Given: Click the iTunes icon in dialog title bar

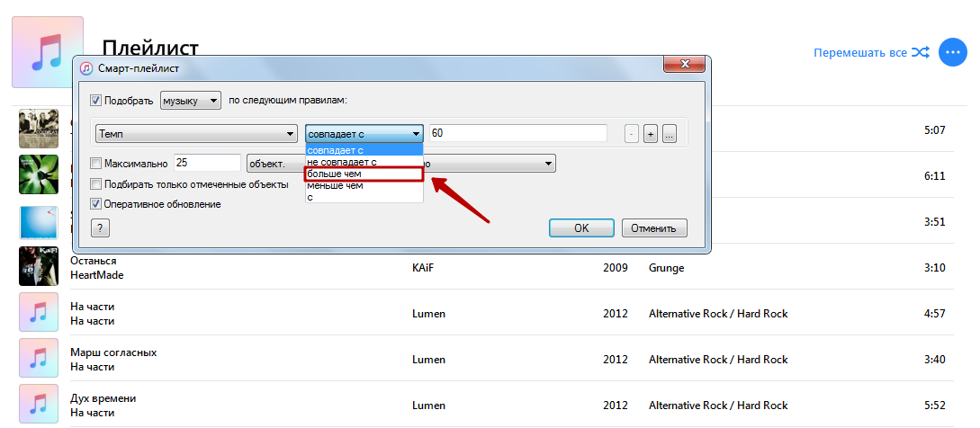Looking at the screenshot, I should (86, 68).
